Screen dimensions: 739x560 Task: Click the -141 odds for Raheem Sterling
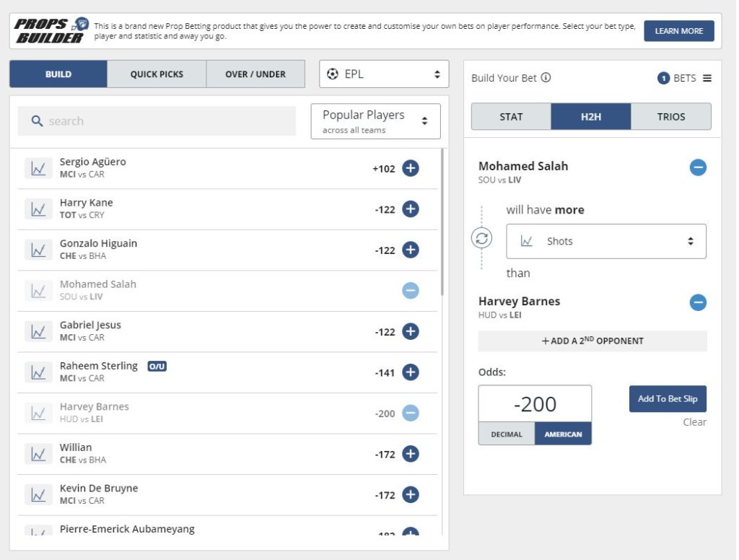385,373
